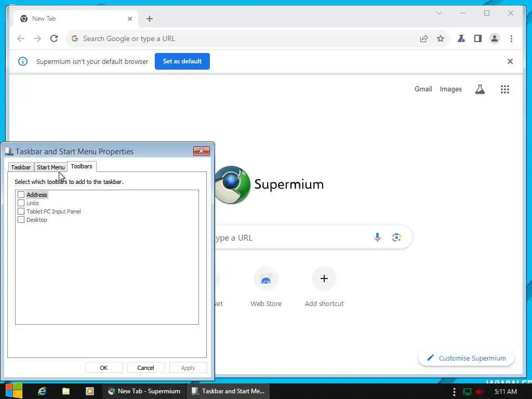The height and width of the screenshot is (399, 532).
Task: Share this page icon in address bar
Action: coord(424,38)
